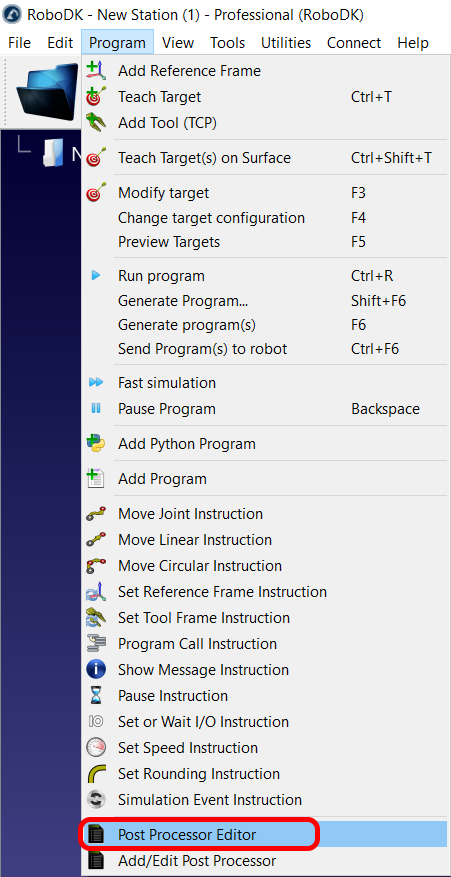Open the View menu
Viewport: 451px width, 877px height.
178,43
